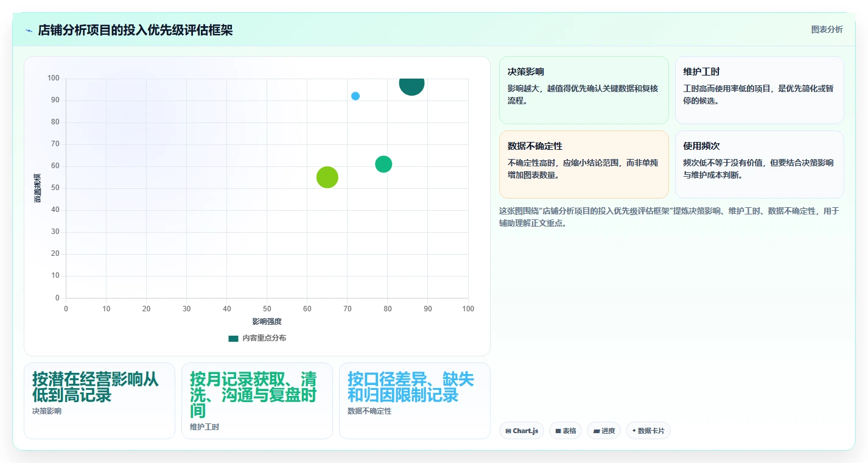868x463 pixels.
Task: Click the 维护工时 caption under the green heading
Action: click(205, 427)
